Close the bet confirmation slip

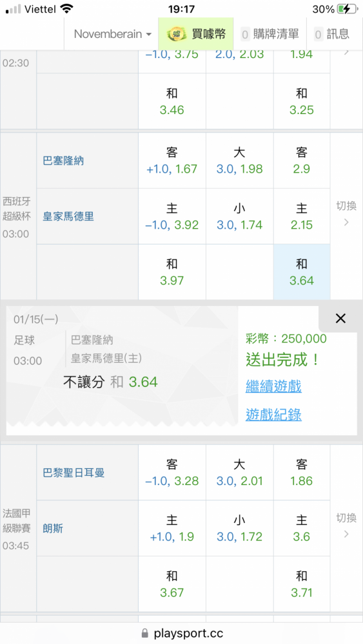tap(340, 318)
